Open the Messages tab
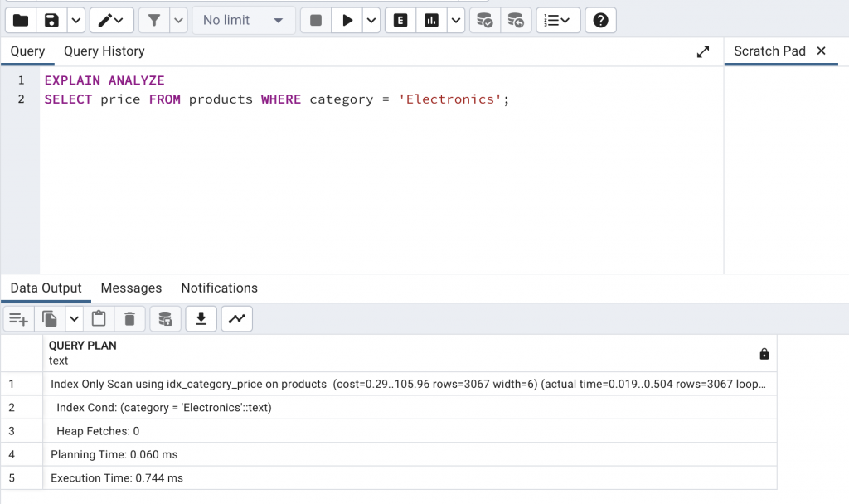Viewport: 849px width, 504px height. point(131,288)
